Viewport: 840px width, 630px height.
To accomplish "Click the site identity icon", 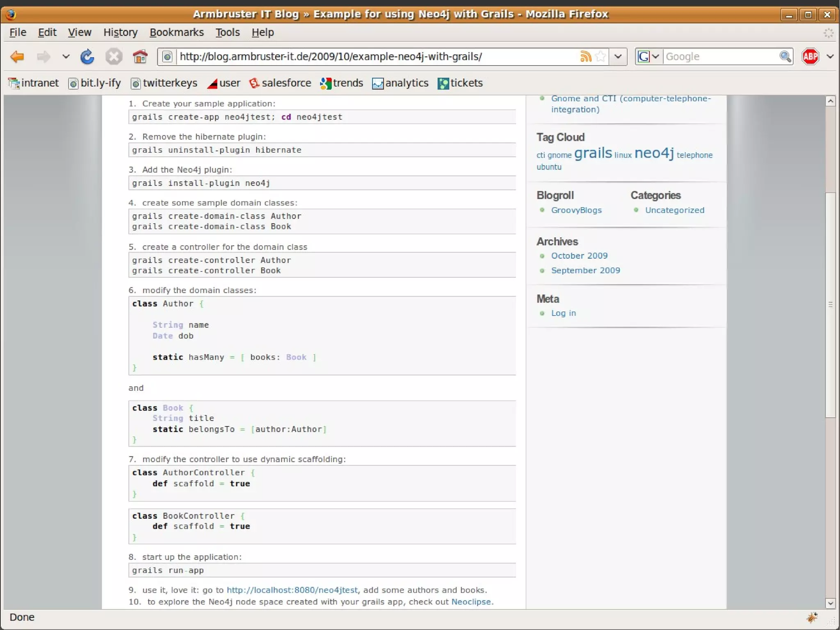I will [167, 57].
